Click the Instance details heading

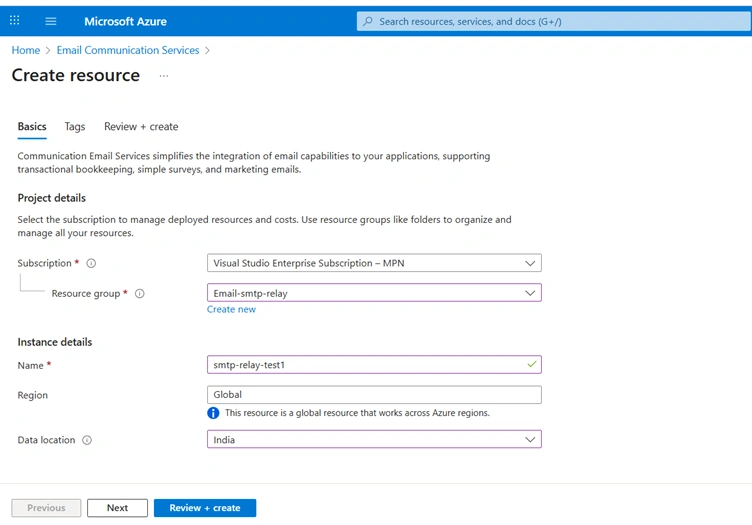(55, 342)
